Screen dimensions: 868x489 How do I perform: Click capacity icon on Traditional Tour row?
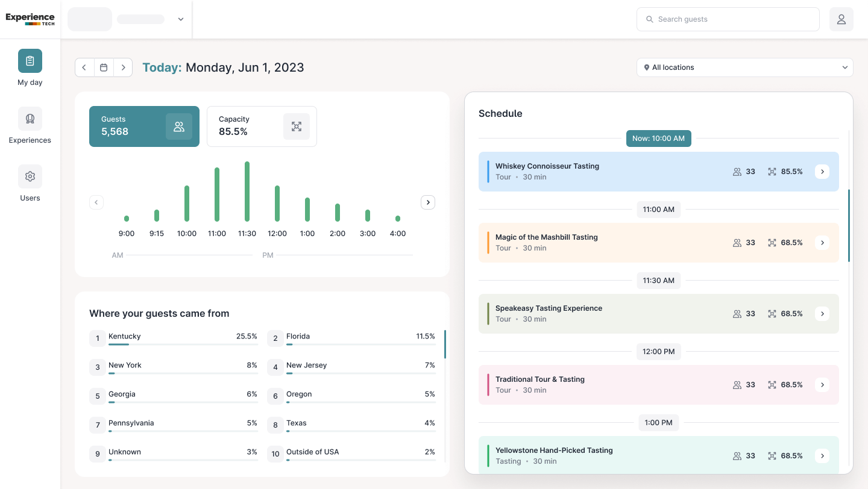pos(772,385)
